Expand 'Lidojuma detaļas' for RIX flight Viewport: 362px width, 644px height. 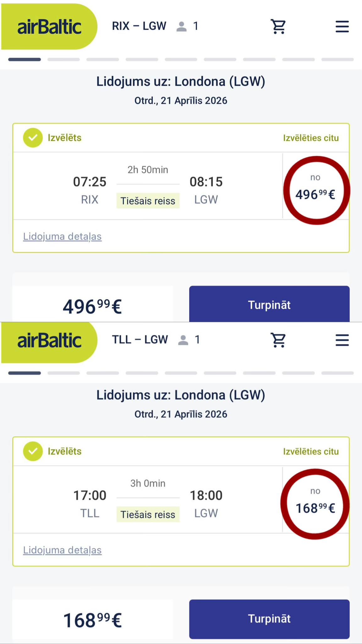pos(62,236)
